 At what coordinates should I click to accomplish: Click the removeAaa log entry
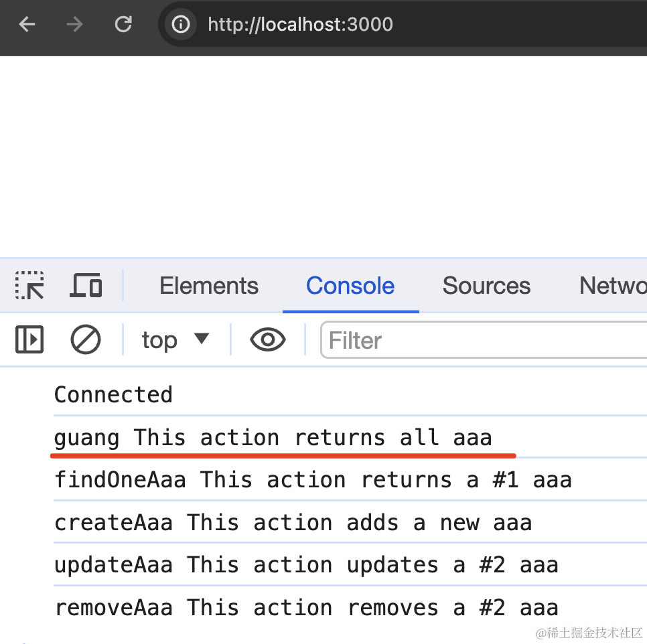[306, 607]
